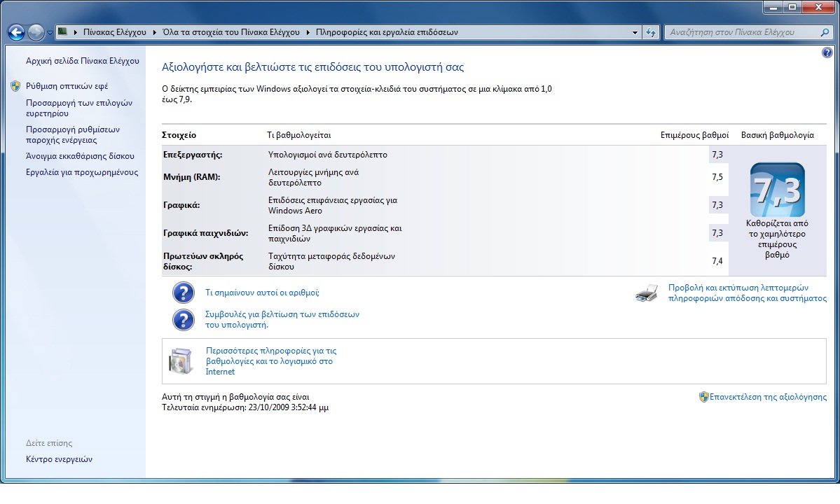Open the Πίνακας Ελέγχου breadcrumb
The height and width of the screenshot is (504, 840).
click(115, 32)
